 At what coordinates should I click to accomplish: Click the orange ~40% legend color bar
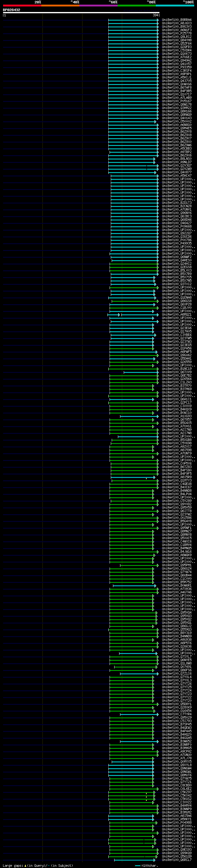tap(60, 6)
